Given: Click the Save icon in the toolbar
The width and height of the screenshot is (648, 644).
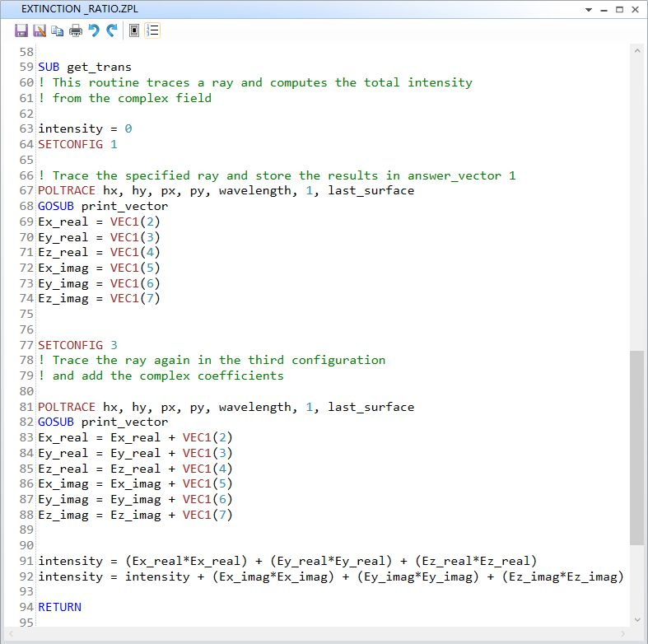Looking at the screenshot, I should [21, 30].
